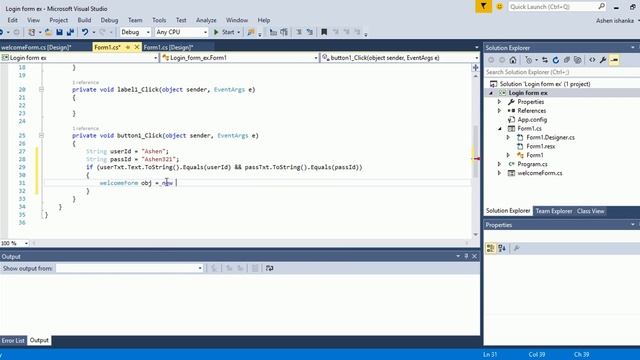Click the Home icon in Solution Explorer
640x360 pixels.
(x=513, y=60)
